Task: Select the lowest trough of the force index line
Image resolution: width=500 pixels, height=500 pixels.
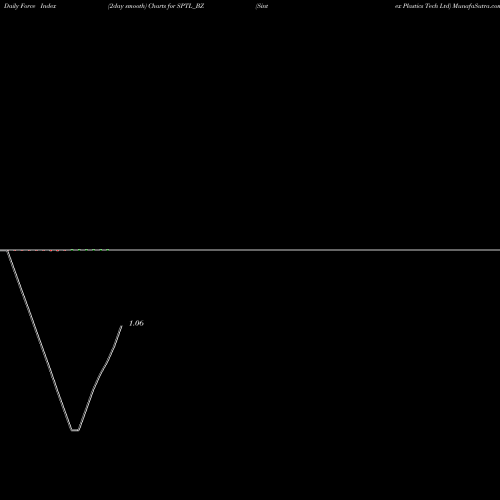Action: coord(75,430)
